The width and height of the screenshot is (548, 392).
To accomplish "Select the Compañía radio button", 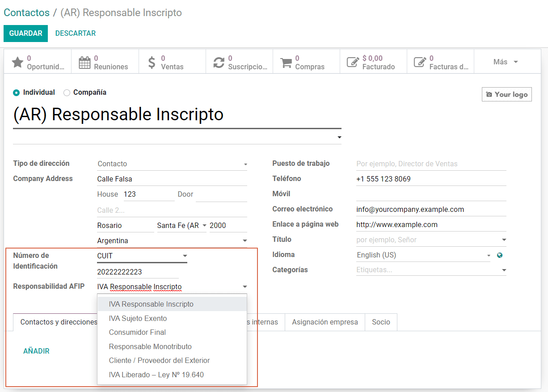I will pos(67,93).
